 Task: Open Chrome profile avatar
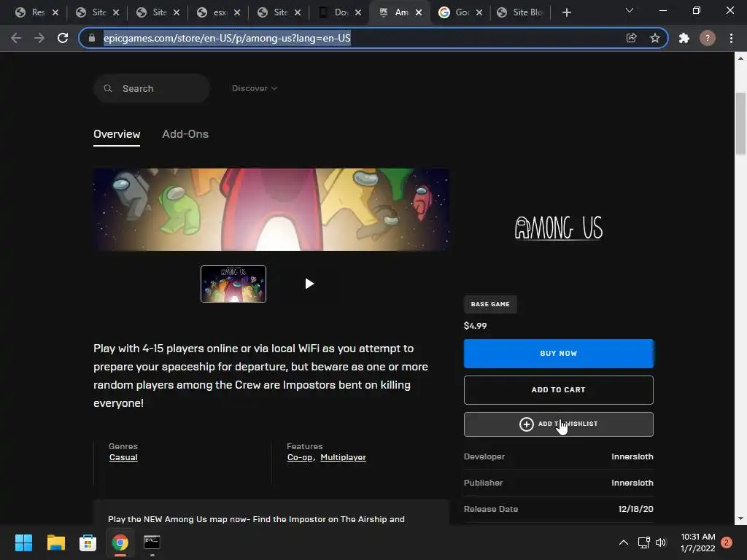click(x=708, y=38)
